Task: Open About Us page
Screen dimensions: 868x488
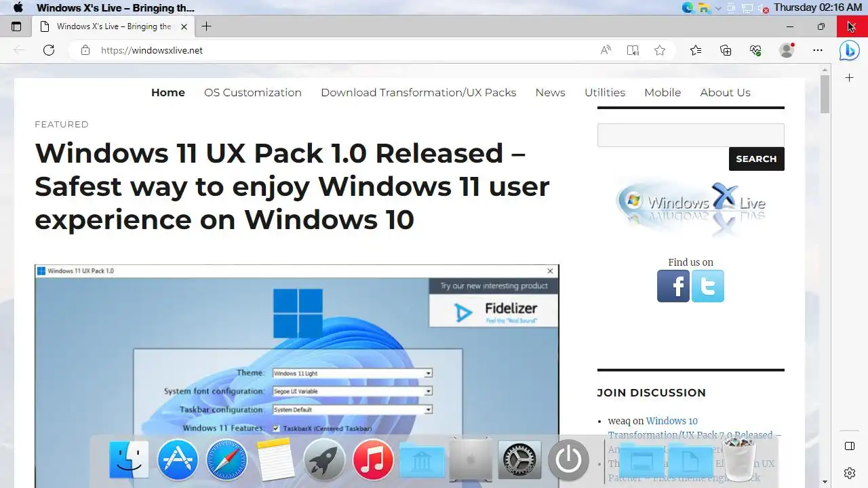Action: [725, 92]
